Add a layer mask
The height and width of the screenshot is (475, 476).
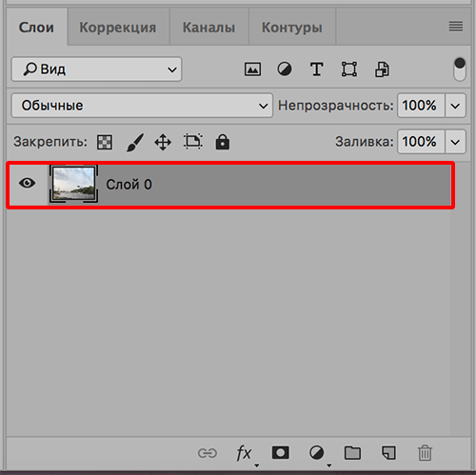tap(281, 453)
